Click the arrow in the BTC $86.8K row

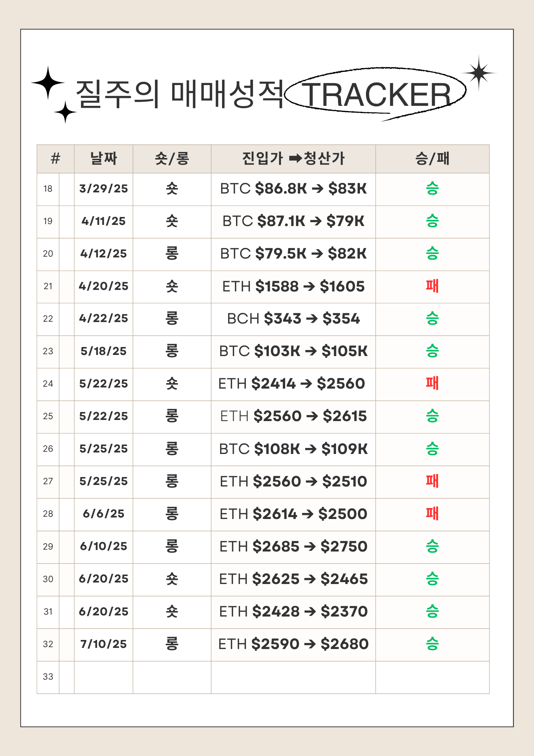pos(318,188)
